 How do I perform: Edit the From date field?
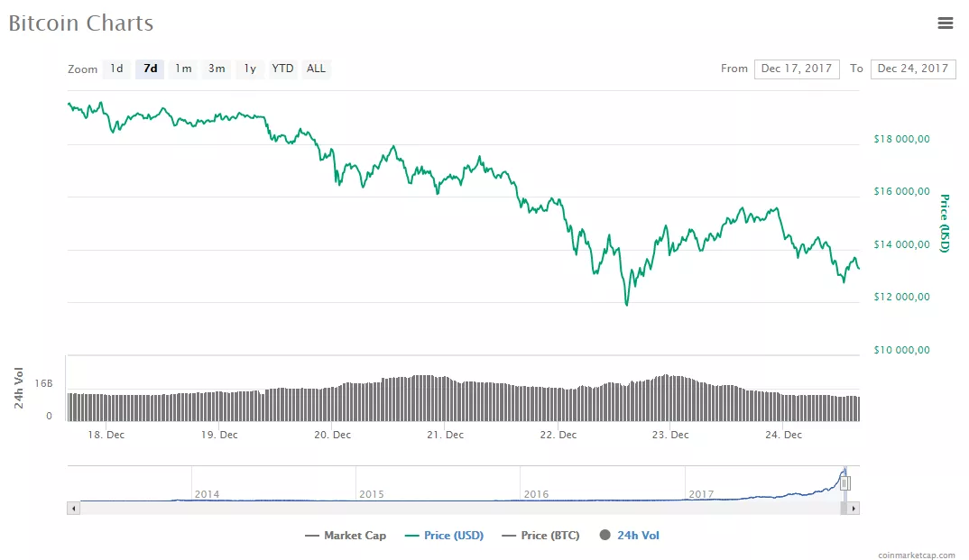pos(797,69)
